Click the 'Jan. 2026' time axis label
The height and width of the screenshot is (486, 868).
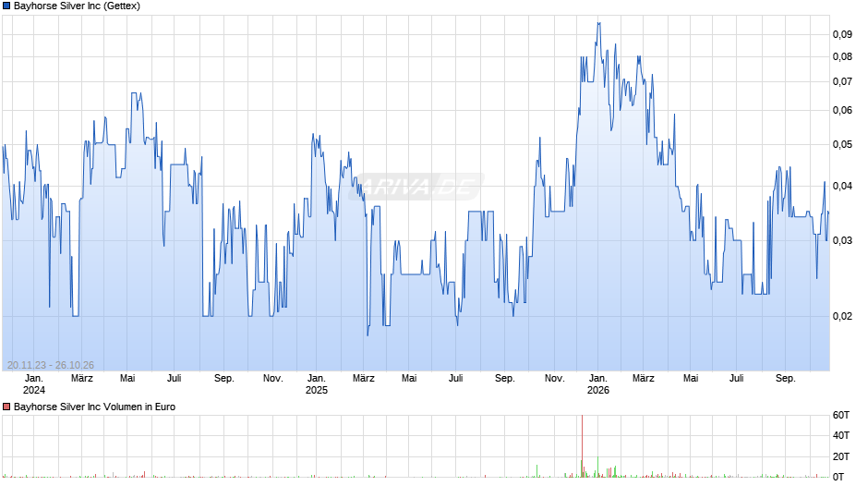point(597,384)
